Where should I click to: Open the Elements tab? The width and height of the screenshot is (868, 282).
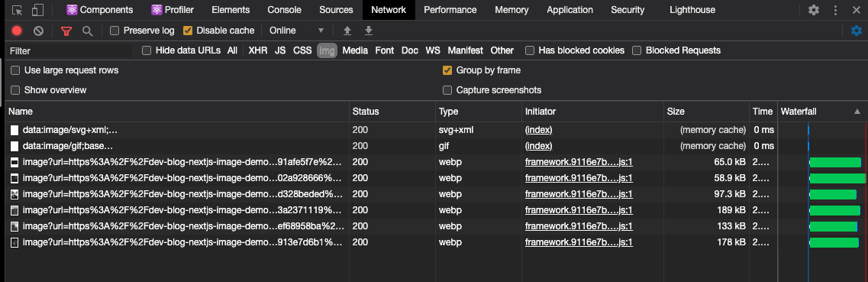231,10
